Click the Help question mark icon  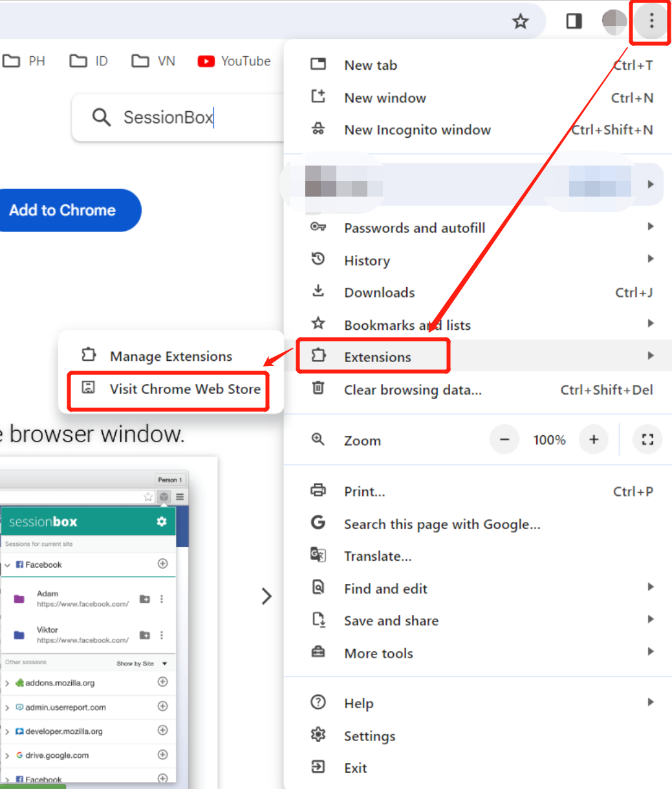(x=318, y=702)
